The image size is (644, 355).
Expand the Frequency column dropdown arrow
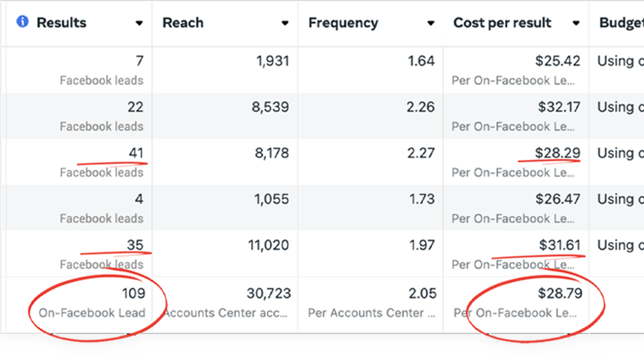click(x=430, y=24)
